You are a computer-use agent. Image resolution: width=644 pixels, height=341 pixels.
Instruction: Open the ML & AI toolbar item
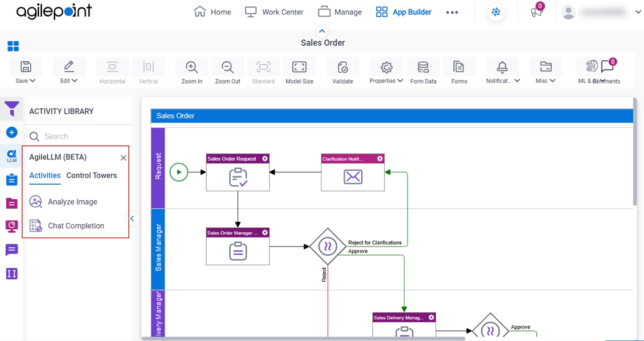[x=592, y=67]
